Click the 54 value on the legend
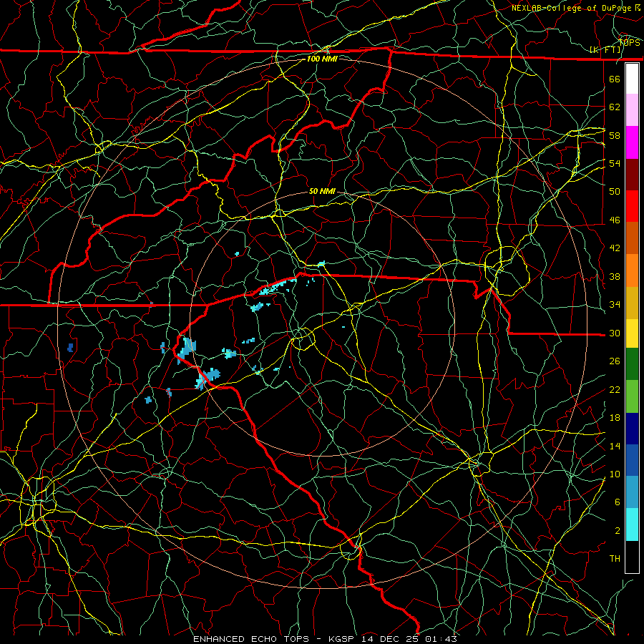The image size is (644, 644). click(x=615, y=163)
